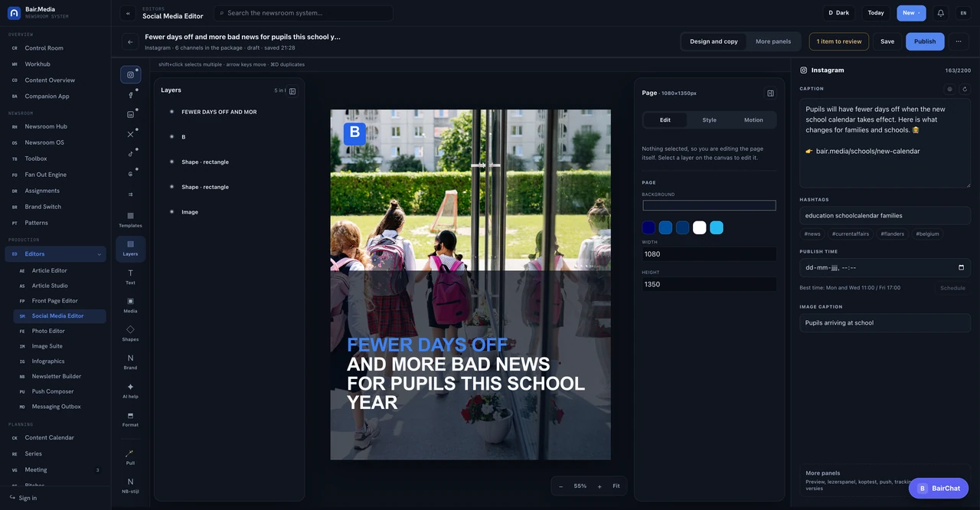Screen dimensions: 980x510
Task: Select the Facebook channel icon
Action: pyautogui.click(x=130, y=94)
